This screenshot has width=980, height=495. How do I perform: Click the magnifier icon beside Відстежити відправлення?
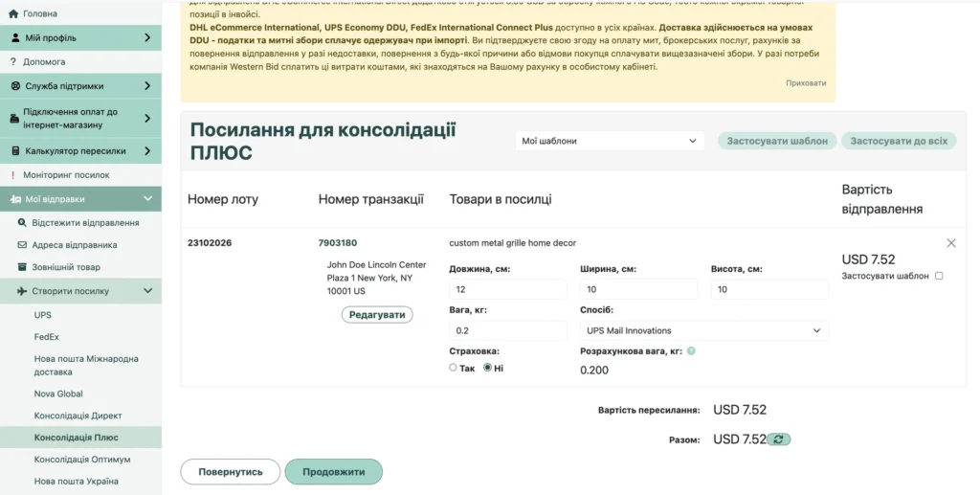tap(23, 222)
